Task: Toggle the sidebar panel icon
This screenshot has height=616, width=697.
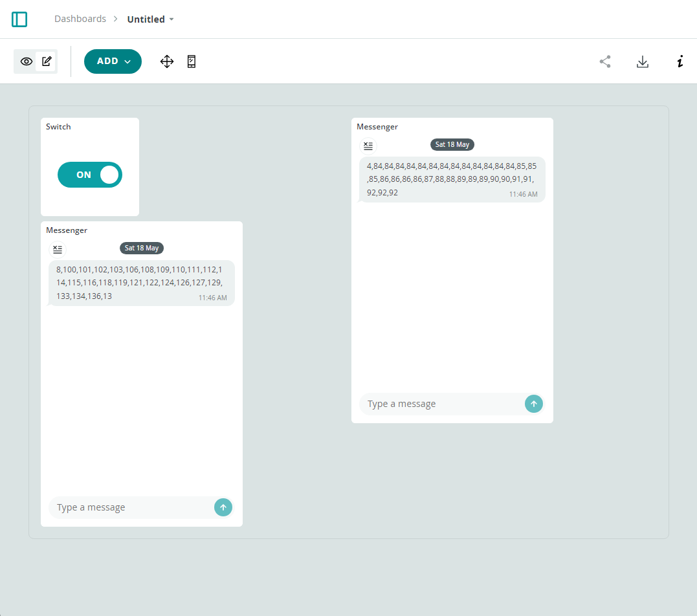Action: coord(19,19)
